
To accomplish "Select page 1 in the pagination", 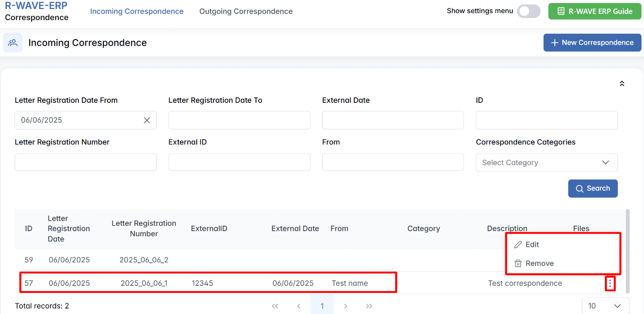I will pos(322,306).
